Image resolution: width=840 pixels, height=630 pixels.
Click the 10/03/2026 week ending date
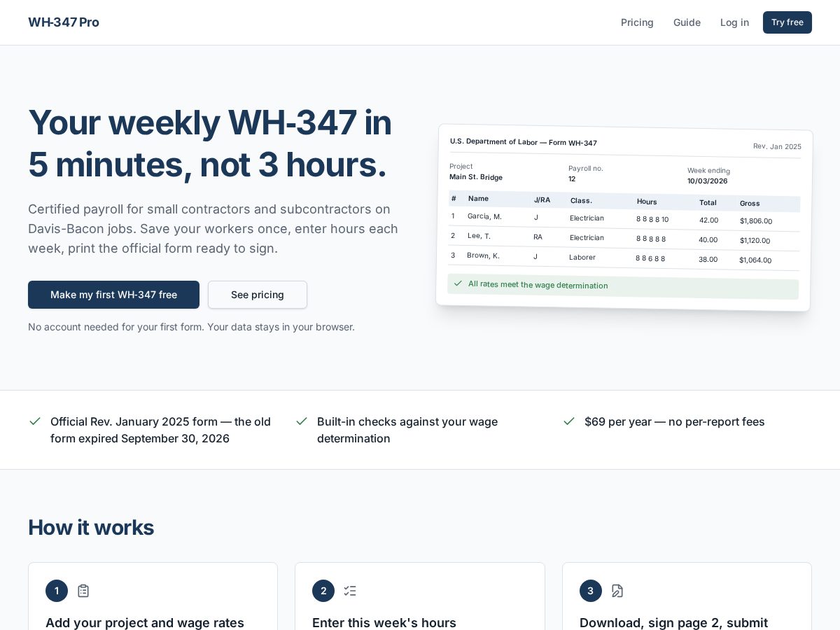(x=708, y=181)
